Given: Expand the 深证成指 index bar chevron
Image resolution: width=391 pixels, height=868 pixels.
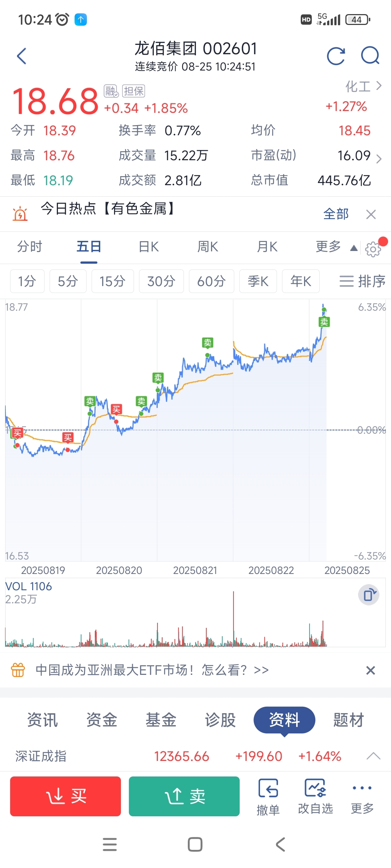Looking at the screenshot, I should pyautogui.click(x=373, y=756).
